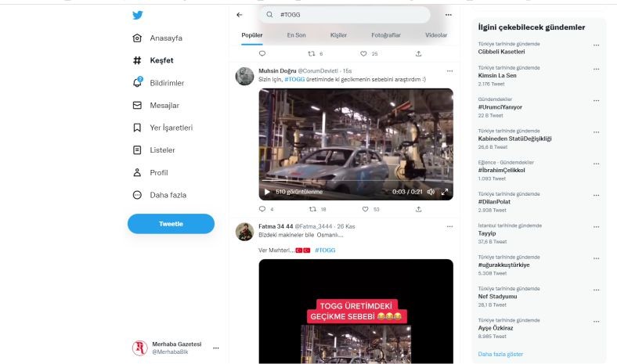Click the blue Tweetle button
Image resolution: width=617 pixels, height=364 pixels.
pos(171,224)
